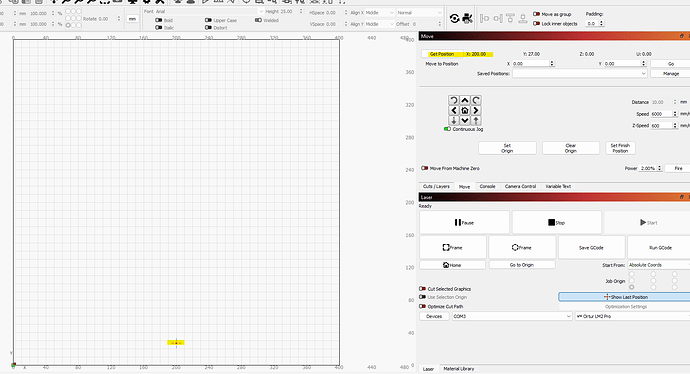This screenshot has width=690, height=374.
Task: Click the counter-clockwise rotate jog icon
Action: [x=454, y=100]
